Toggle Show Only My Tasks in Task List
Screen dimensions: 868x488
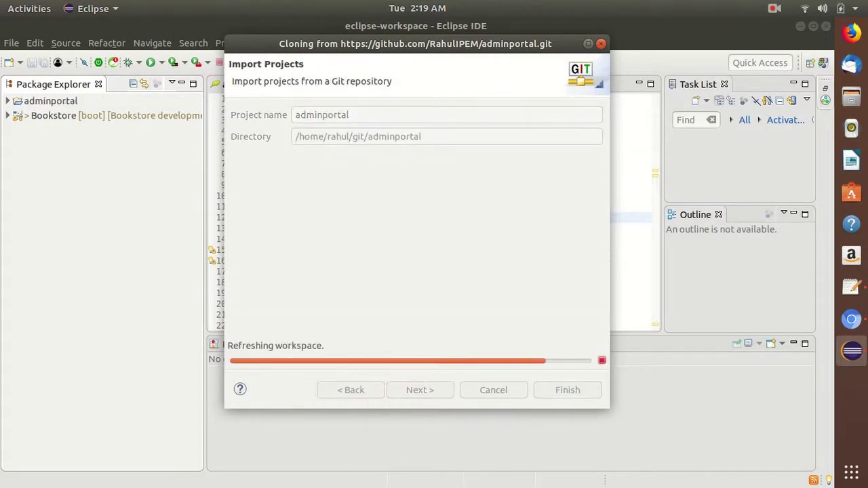768,100
